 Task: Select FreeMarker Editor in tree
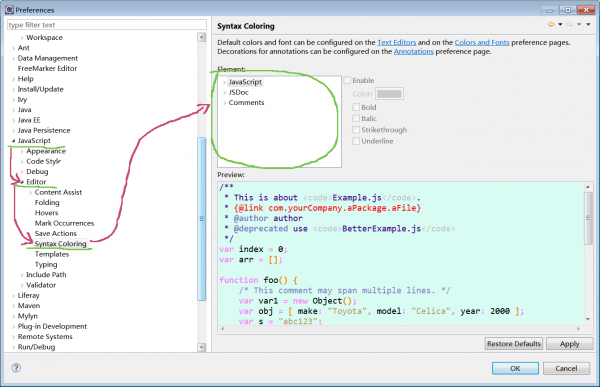pos(47,69)
